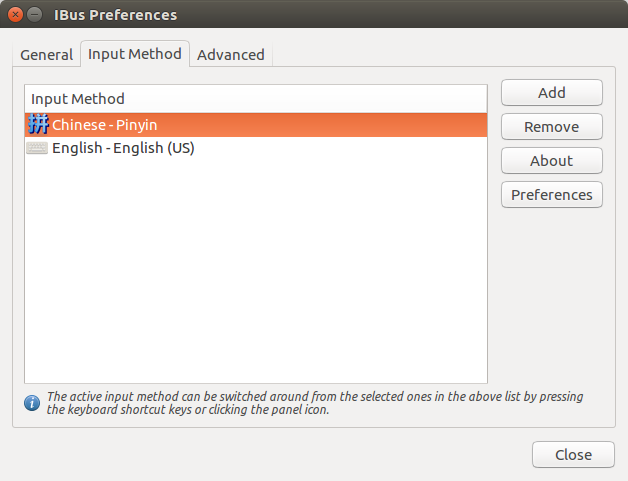Screen dimensions: 628x481
Task: Switch to the General tab
Action: pyautogui.click(x=46, y=54)
